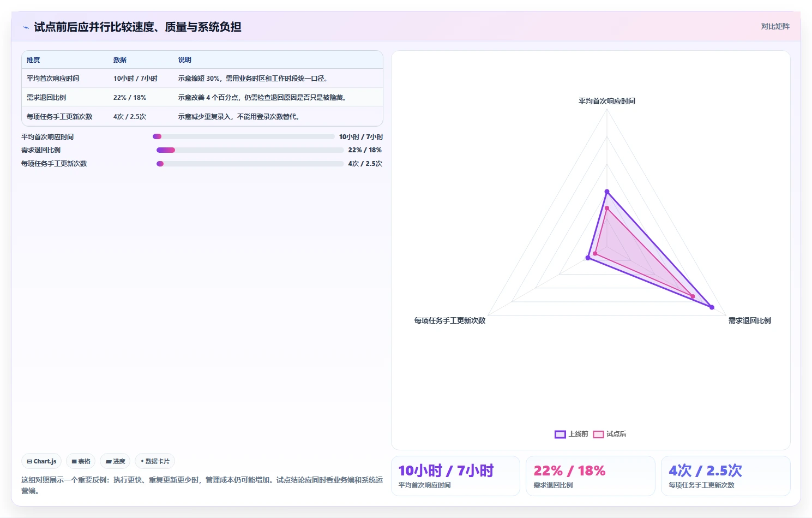
Task: Click the pink 试点后 legend swatch
Action: click(598, 434)
